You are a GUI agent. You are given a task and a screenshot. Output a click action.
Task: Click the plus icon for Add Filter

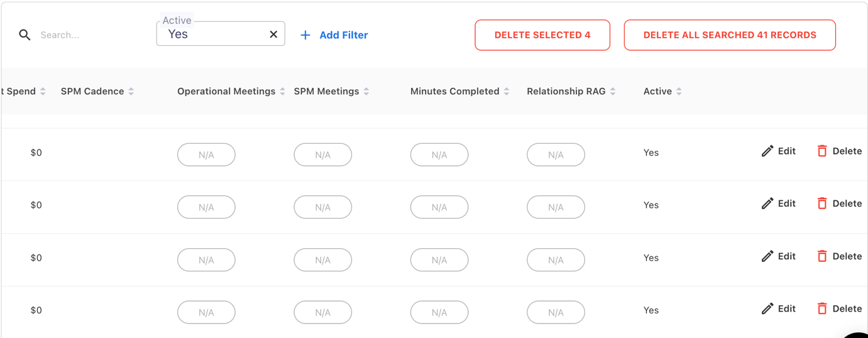[x=305, y=35]
